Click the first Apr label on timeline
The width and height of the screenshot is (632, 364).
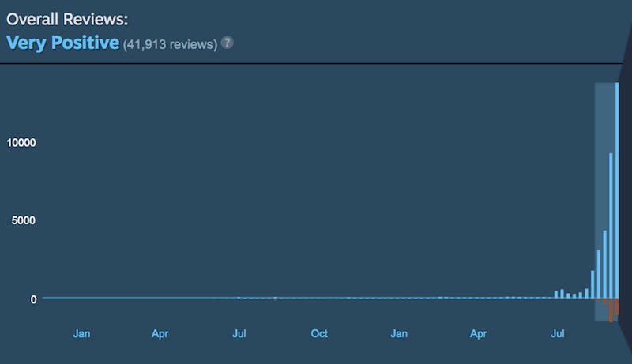pyautogui.click(x=160, y=334)
